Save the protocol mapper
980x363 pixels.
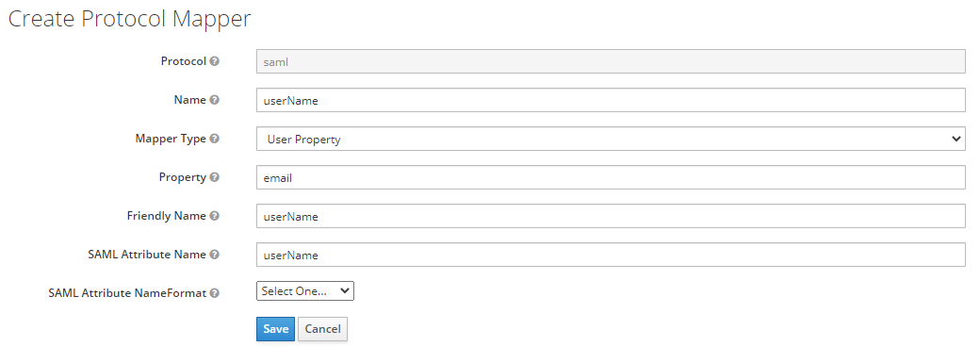coord(275,329)
